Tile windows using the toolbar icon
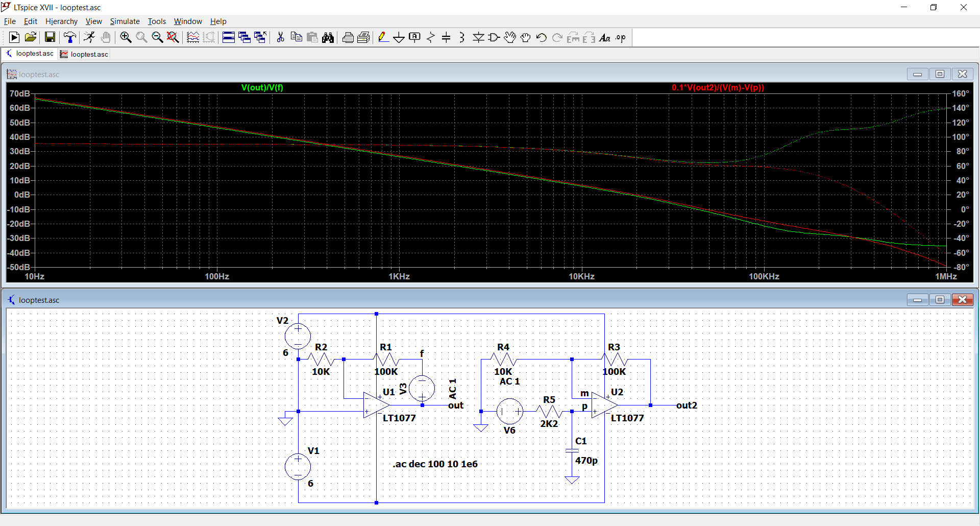 (229, 37)
